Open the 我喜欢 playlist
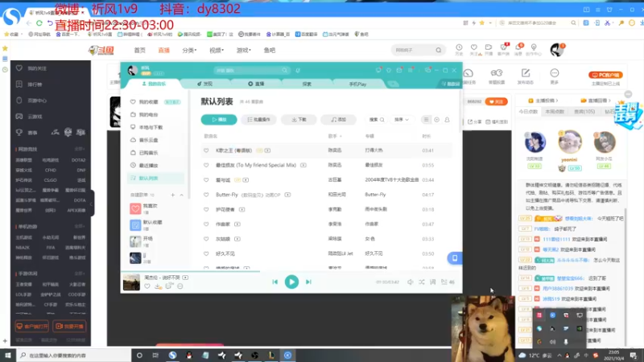Image resolution: width=644 pixels, height=362 pixels. click(150, 208)
